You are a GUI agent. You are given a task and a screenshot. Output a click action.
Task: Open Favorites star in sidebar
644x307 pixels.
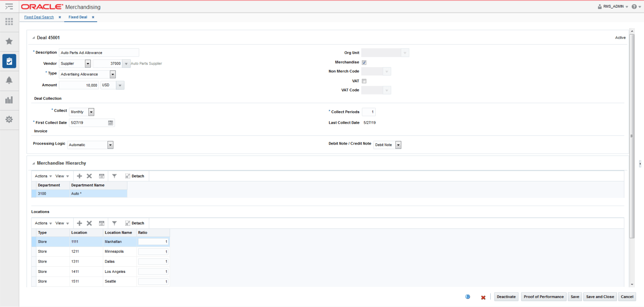pyautogui.click(x=9, y=41)
